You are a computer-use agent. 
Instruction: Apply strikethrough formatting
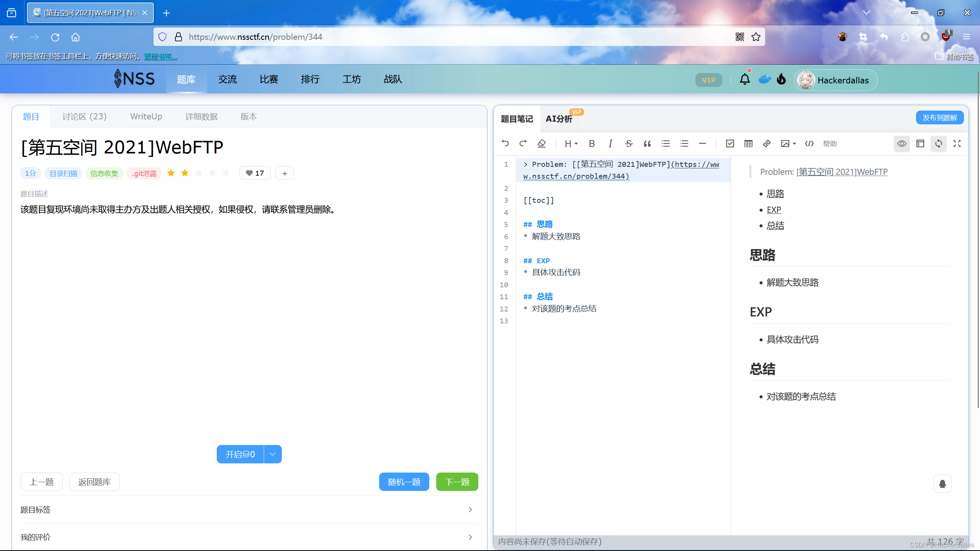[628, 143]
